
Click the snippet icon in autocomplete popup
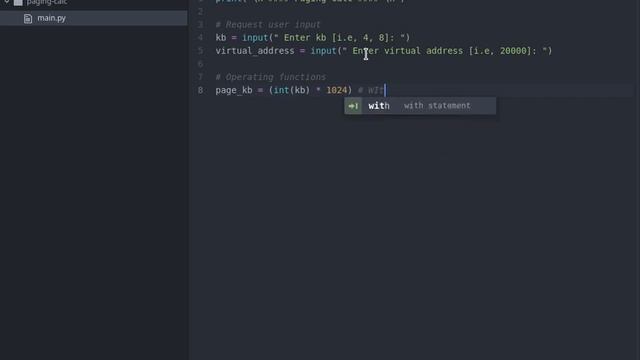pyautogui.click(x=353, y=106)
